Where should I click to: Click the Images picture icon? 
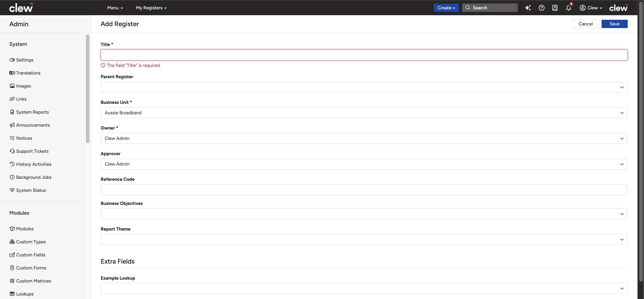tap(12, 86)
